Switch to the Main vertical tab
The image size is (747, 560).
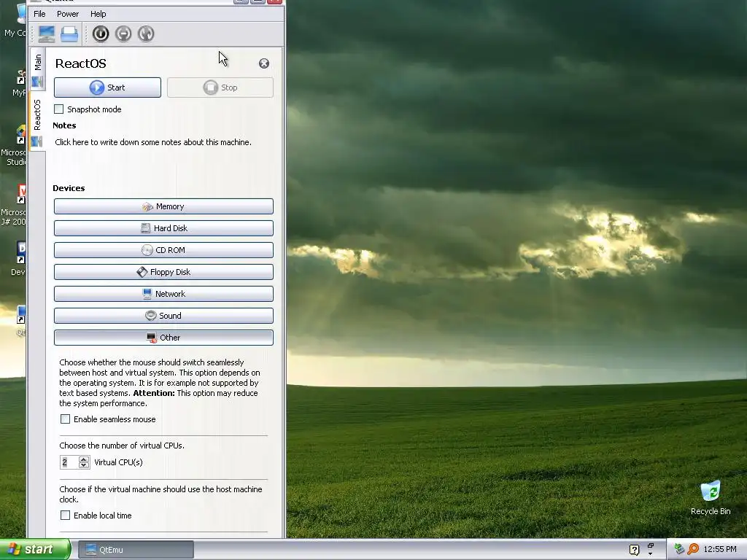pyautogui.click(x=38, y=69)
